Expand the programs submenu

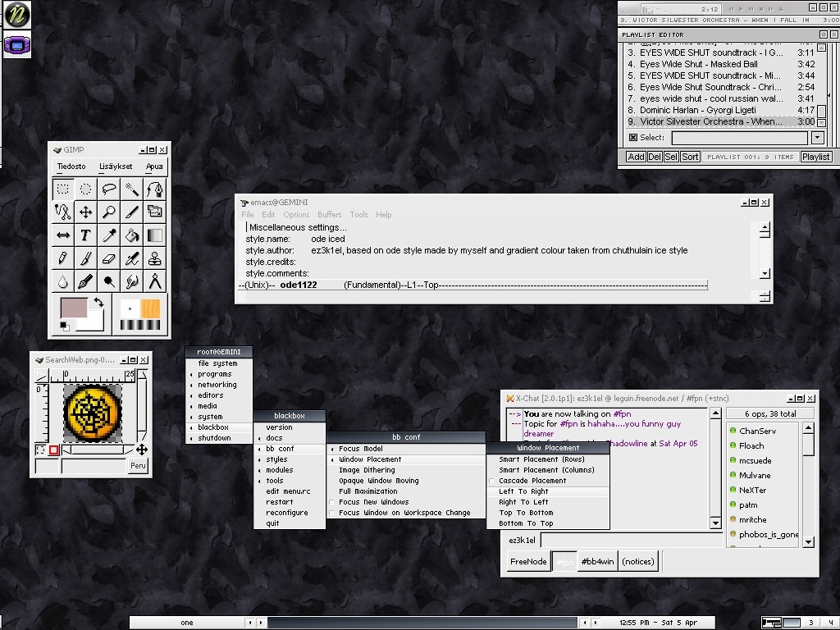click(x=218, y=374)
